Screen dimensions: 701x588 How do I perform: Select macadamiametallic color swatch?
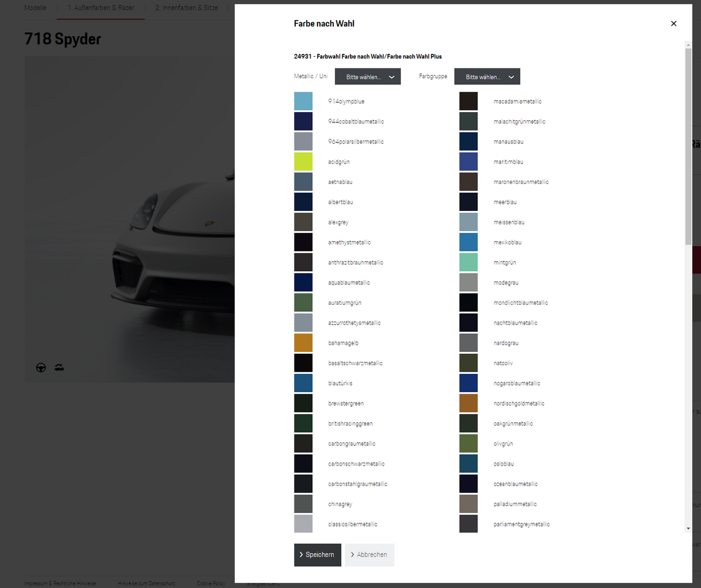[469, 101]
